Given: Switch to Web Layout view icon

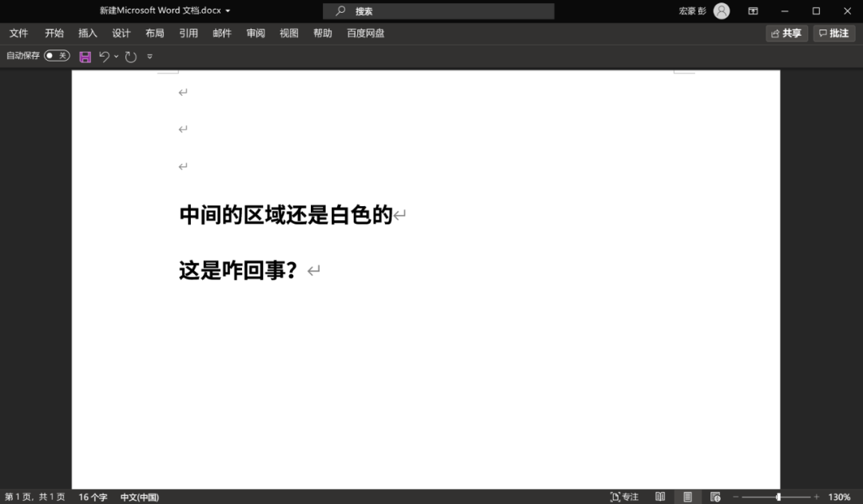Looking at the screenshot, I should [715, 497].
